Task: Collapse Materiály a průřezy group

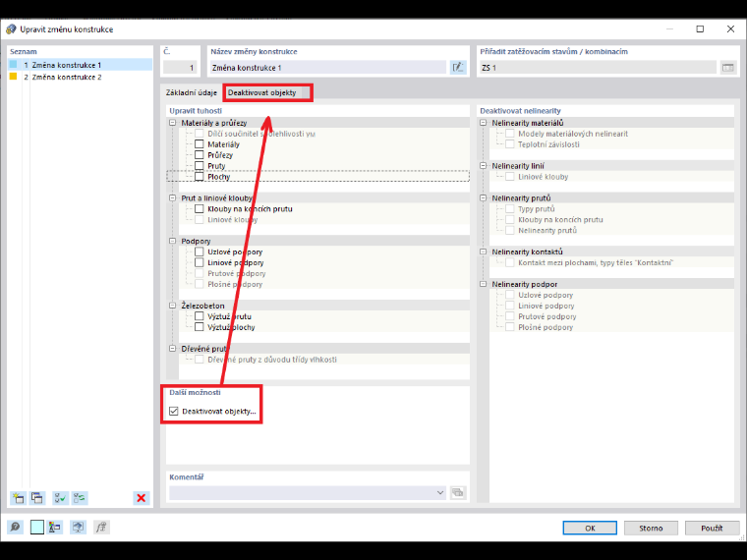Action: click(172, 123)
